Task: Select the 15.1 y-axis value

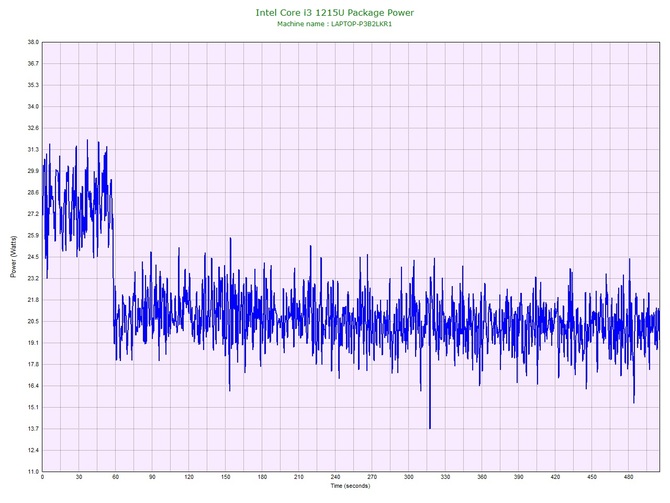Action: pyautogui.click(x=33, y=407)
